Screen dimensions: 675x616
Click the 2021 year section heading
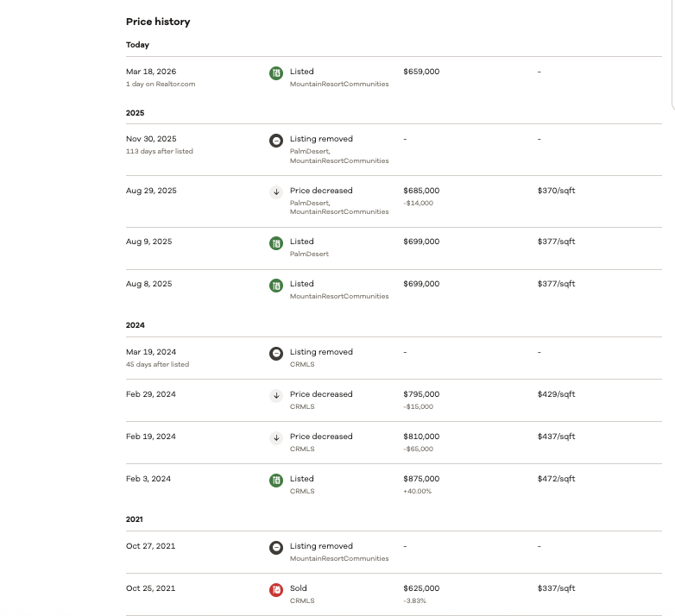point(135,519)
